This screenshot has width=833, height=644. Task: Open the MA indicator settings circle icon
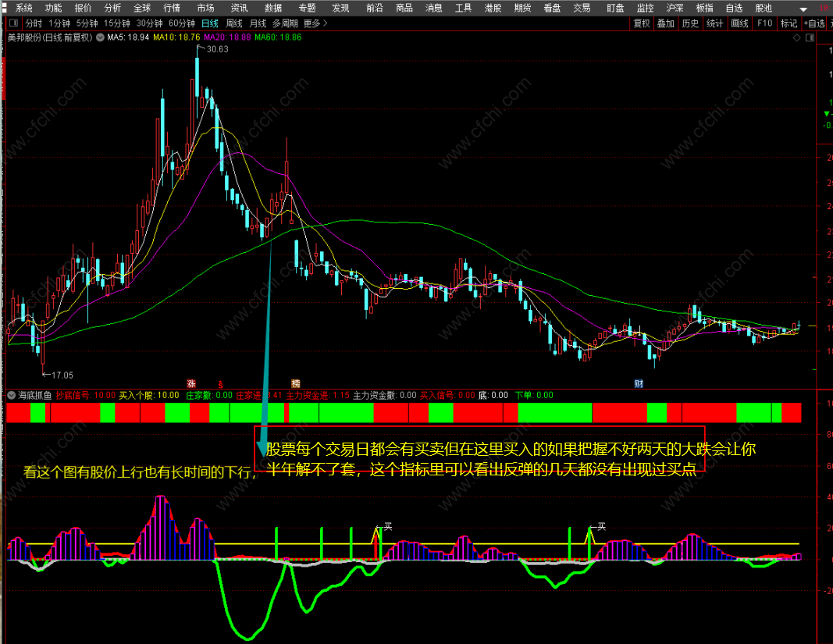click(x=99, y=37)
